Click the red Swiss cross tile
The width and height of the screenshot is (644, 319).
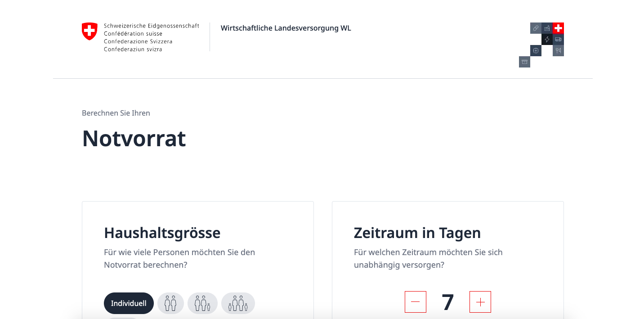pos(558,28)
